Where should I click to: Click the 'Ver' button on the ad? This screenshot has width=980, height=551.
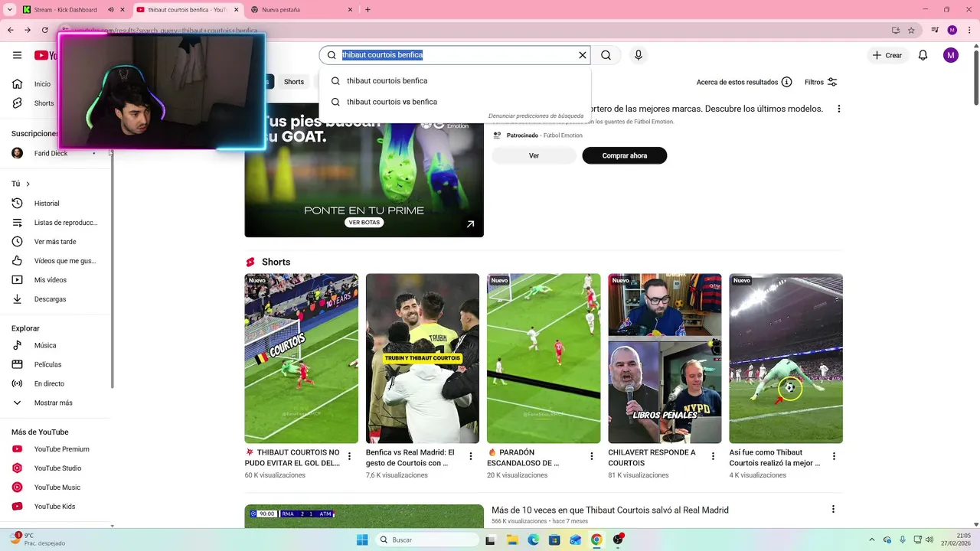point(534,155)
